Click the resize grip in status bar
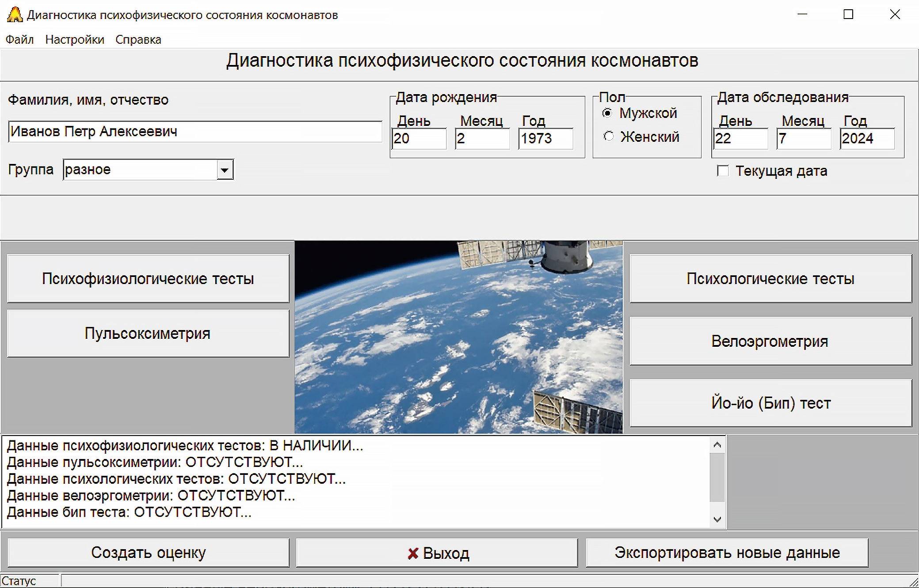Screen dimensions: 919x588 coord(914,582)
